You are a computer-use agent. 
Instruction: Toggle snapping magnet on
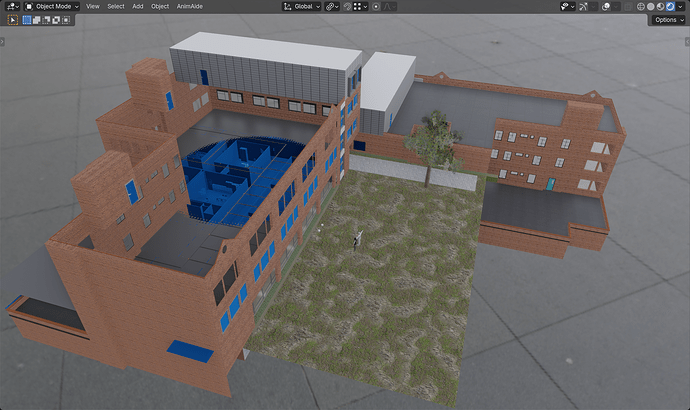(347, 7)
